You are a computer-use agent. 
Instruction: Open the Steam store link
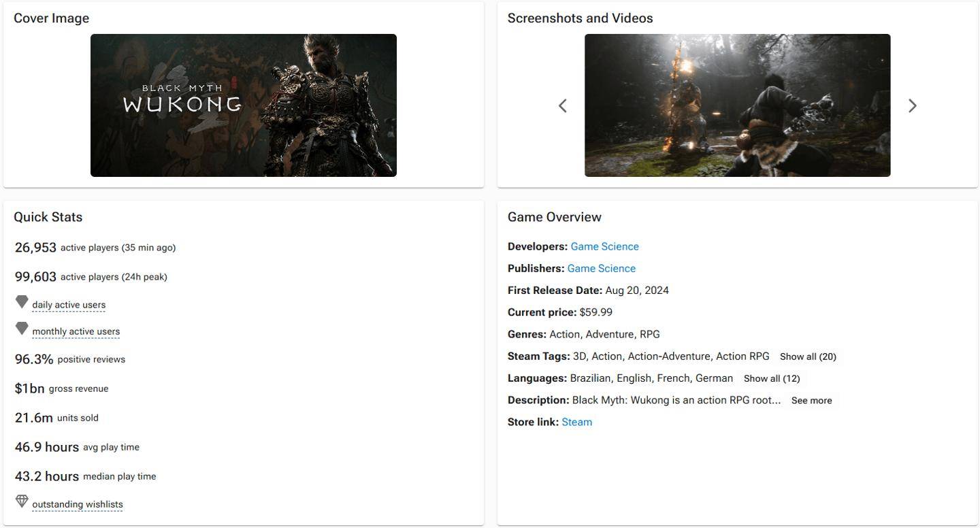click(x=577, y=422)
